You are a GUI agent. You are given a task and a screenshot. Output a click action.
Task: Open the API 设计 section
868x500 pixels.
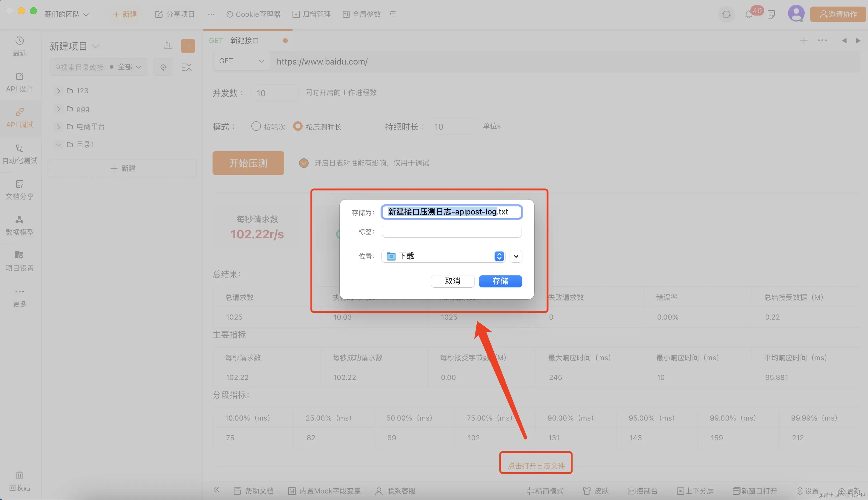20,82
